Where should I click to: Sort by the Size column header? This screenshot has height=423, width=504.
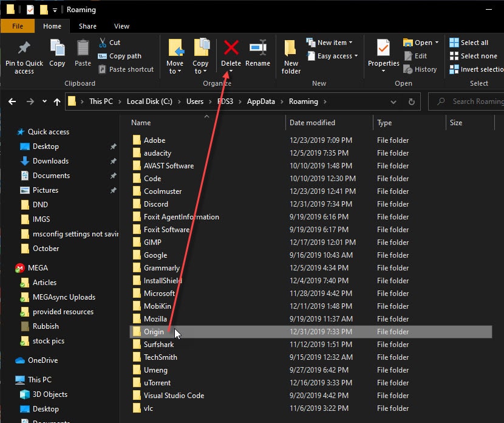[x=470, y=123]
